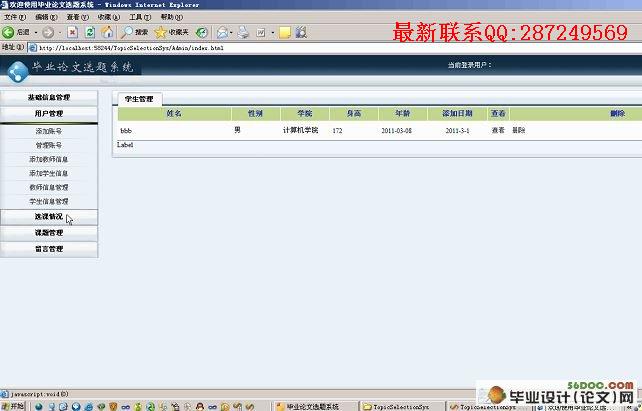
Task: Open the Favorites star icon
Action: (160, 32)
